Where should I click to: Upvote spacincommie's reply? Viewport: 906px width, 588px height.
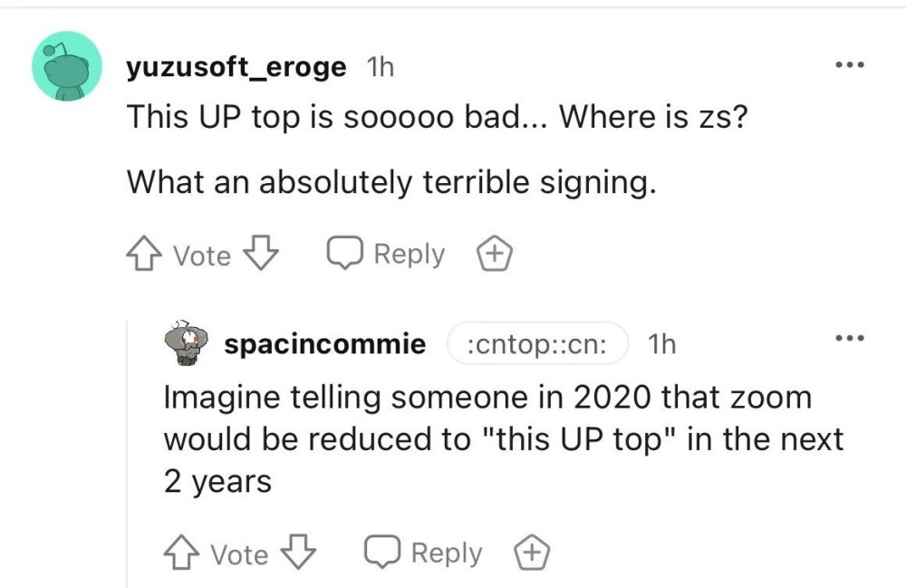pos(180,553)
